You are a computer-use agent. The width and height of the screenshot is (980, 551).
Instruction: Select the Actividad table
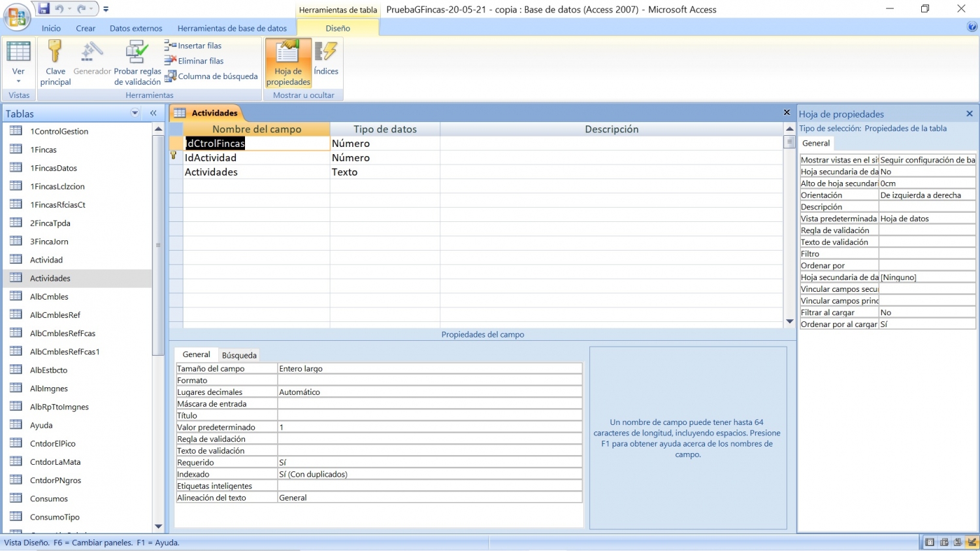pyautogui.click(x=46, y=260)
